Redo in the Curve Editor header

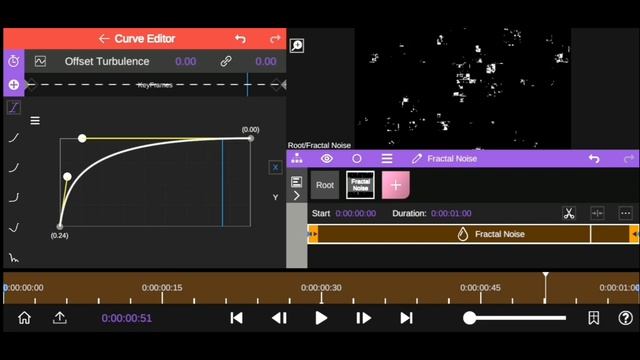275,39
